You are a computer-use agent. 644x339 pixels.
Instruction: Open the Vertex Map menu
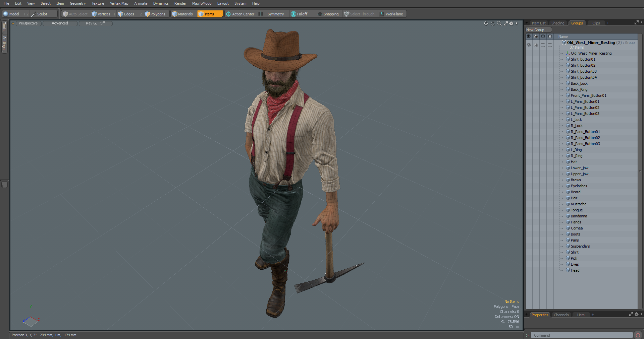pyautogui.click(x=119, y=3)
